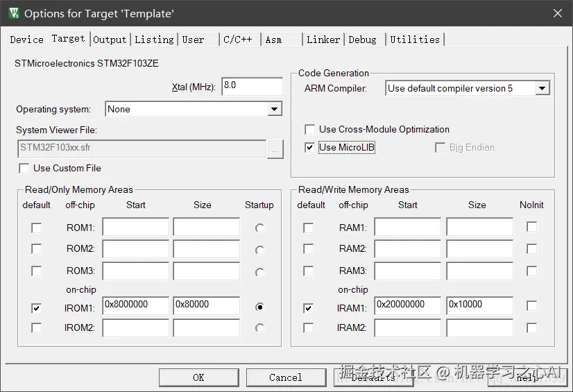Image resolution: width=573 pixels, height=392 pixels.
Task: Open the Utilities tab
Action: click(x=415, y=40)
